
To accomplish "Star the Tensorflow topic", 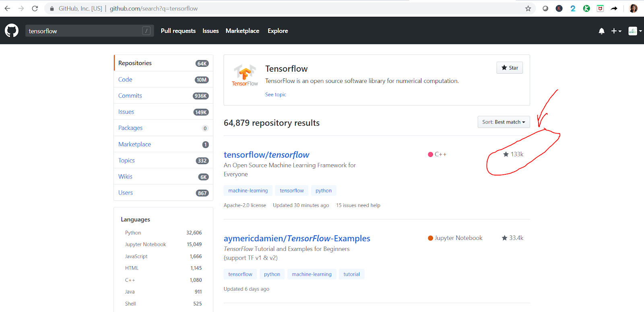I will 510,68.
